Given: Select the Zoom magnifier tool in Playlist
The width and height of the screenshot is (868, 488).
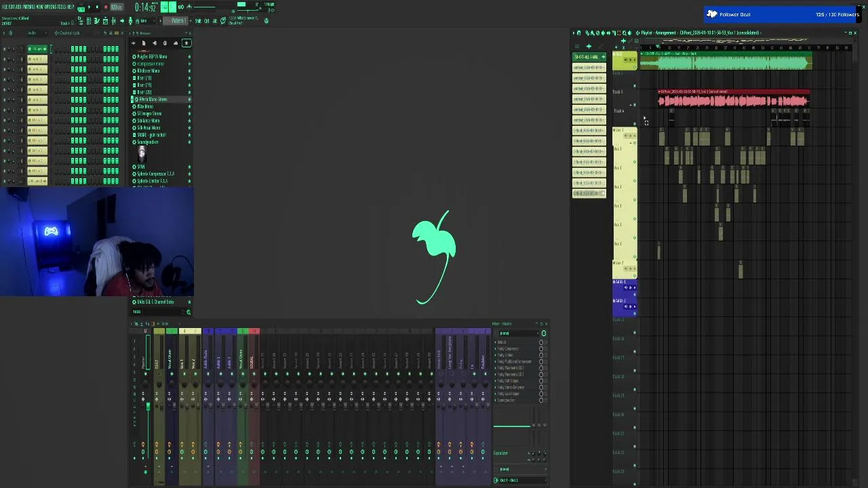Looking at the screenshot, I should [x=624, y=33].
